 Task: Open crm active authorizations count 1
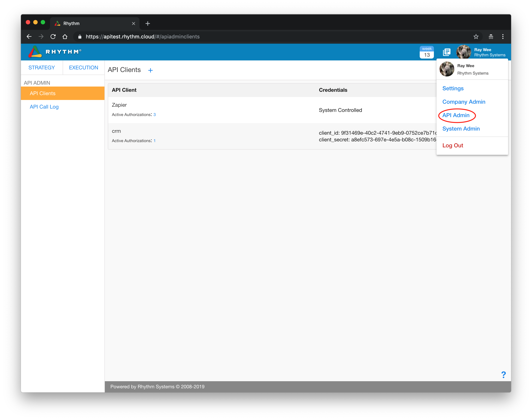click(154, 141)
